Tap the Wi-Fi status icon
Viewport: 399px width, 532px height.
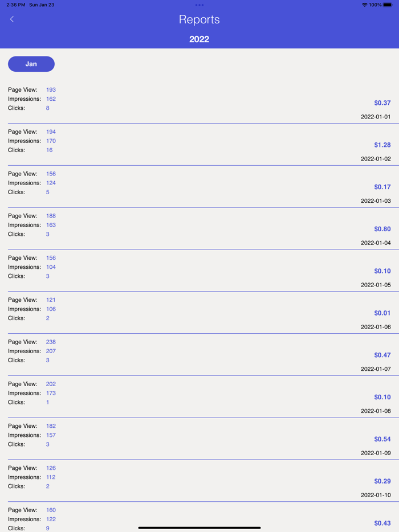pos(364,5)
